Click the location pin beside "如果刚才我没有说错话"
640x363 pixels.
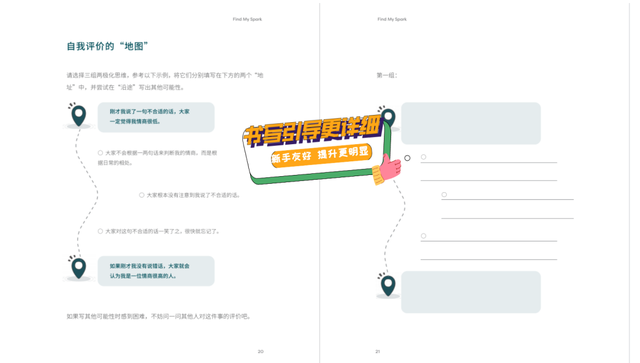pyautogui.click(x=79, y=268)
